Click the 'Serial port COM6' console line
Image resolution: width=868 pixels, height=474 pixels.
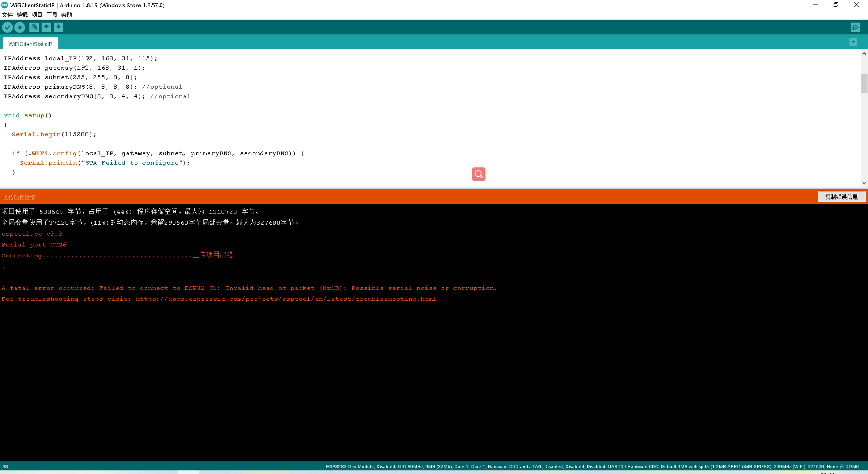pos(34,245)
